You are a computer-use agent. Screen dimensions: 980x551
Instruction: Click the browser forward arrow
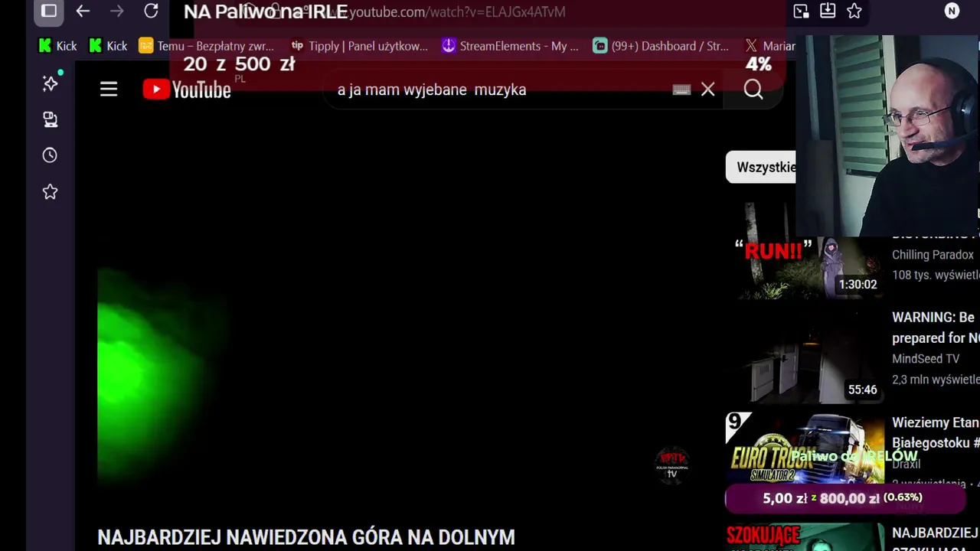(116, 11)
